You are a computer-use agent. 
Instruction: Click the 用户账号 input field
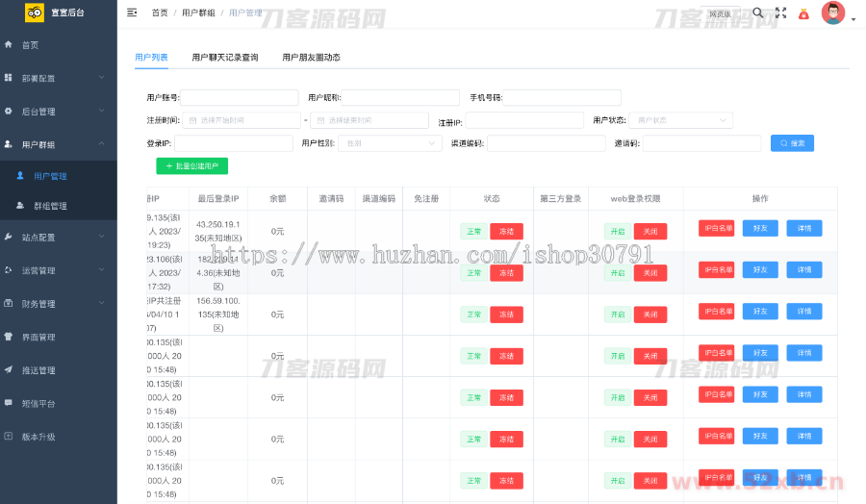[239, 97]
